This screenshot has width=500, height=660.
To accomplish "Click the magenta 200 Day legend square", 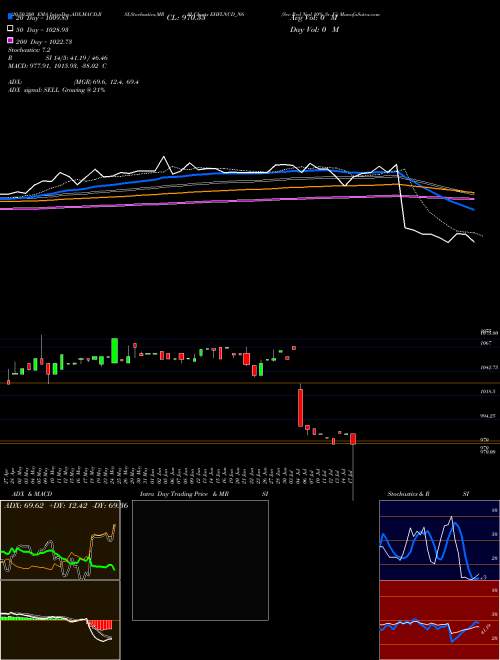I will (10, 40).
